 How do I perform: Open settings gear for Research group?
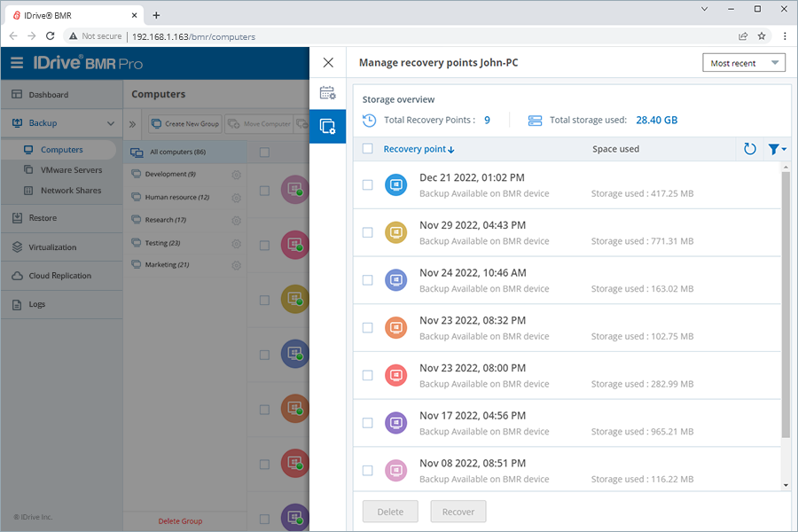tap(236, 221)
